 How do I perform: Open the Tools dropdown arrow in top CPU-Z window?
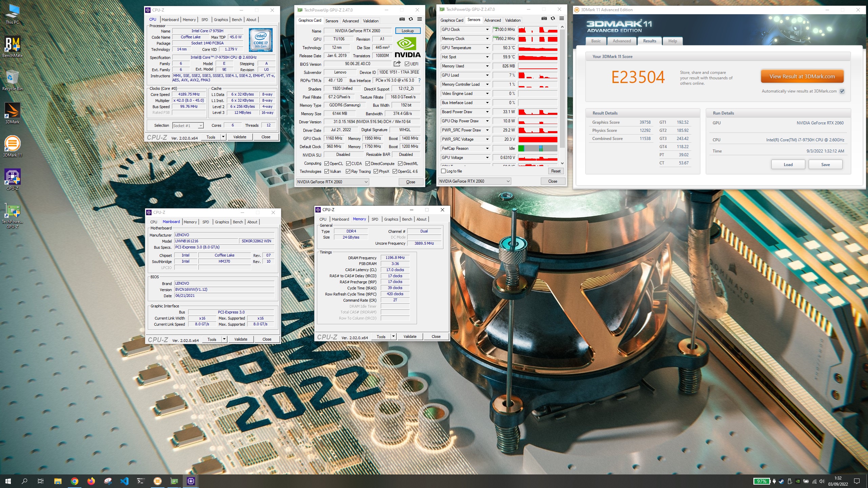pos(223,137)
